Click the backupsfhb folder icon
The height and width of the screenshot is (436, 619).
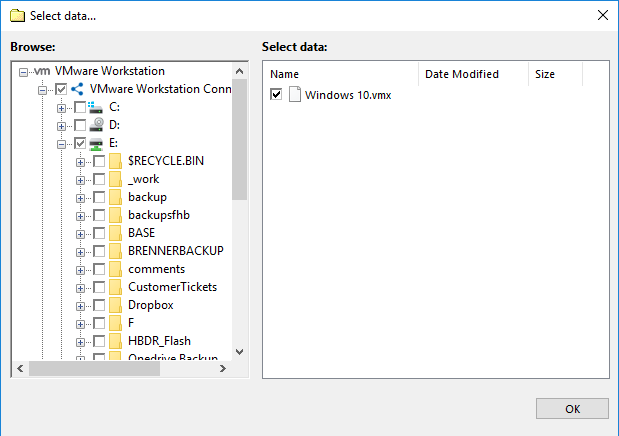click(x=115, y=215)
